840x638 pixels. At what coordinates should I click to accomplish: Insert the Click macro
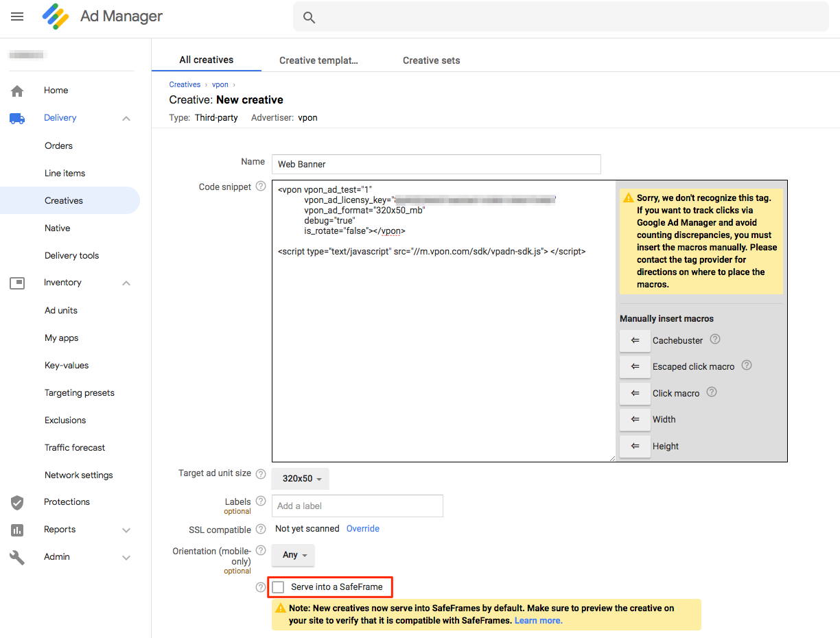(635, 393)
